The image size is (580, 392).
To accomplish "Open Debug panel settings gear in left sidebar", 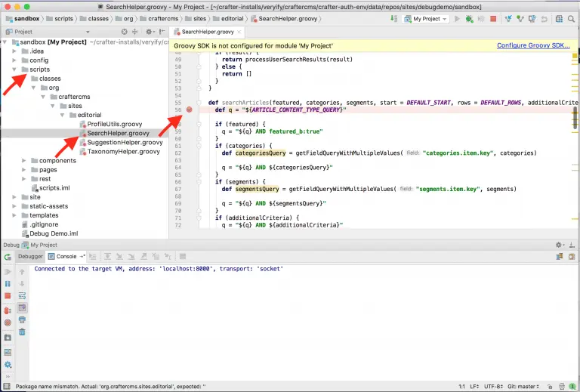I will pyautogui.click(x=8, y=364).
